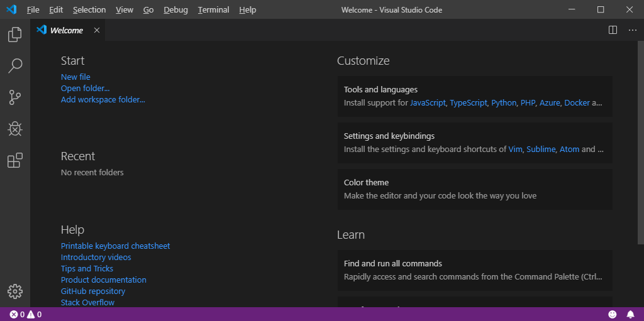The height and width of the screenshot is (321, 644).
Task: Open the Explorer view in activity bar
Action: pyautogui.click(x=15, y=35)
